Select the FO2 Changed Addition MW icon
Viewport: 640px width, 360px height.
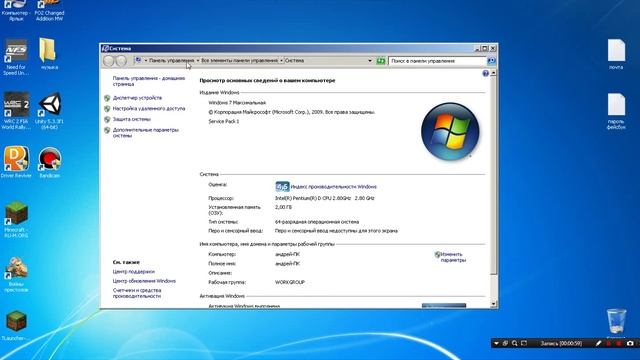point(49,11)
